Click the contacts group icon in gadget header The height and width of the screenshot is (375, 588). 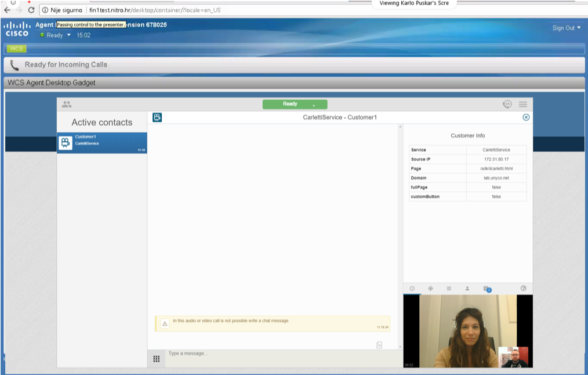(67, 104)
